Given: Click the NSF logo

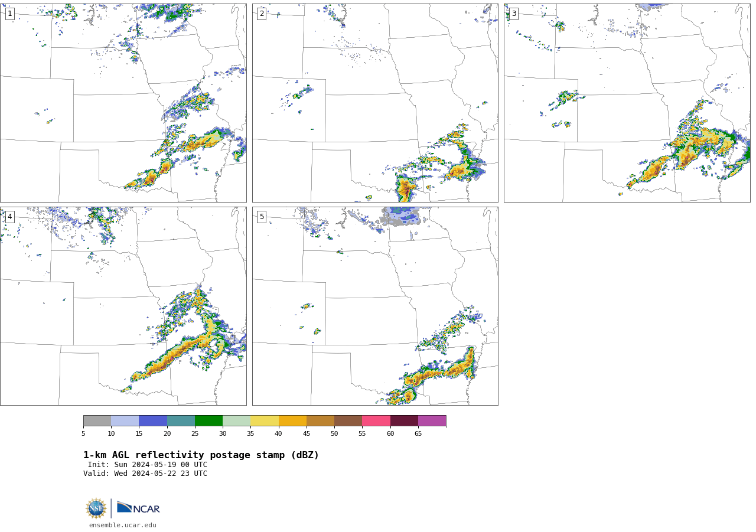Looking at the screenshot, I should click(96, 508).
